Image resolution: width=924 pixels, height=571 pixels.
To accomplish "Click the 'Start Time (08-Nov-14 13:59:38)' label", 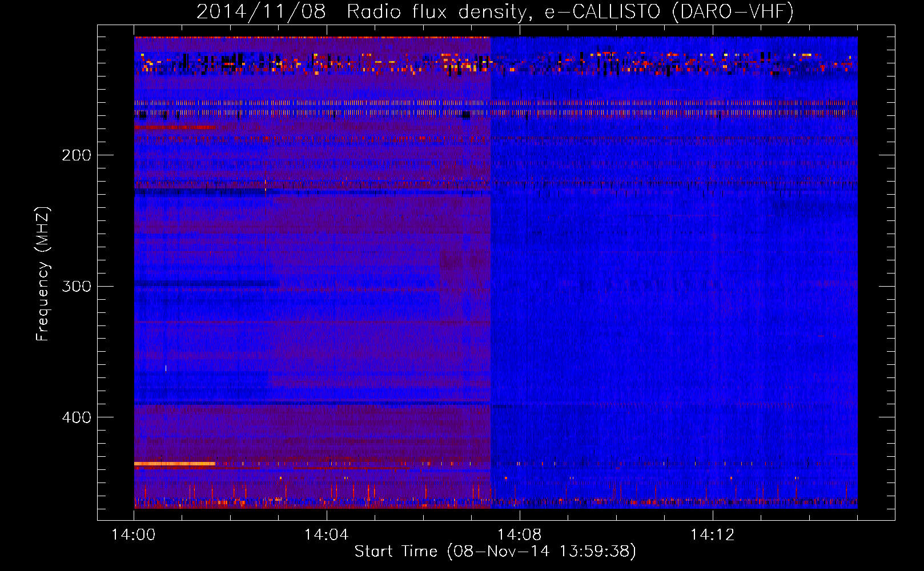I will coord(495,552).
